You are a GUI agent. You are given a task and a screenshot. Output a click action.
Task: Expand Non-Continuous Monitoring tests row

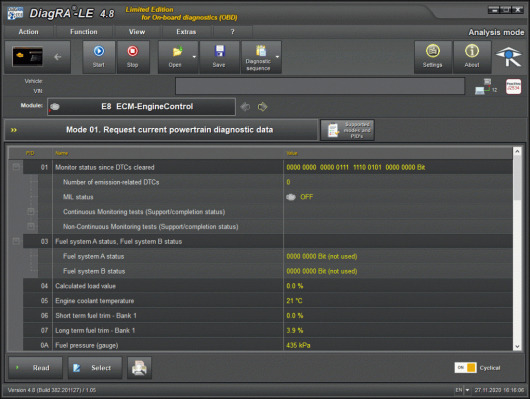click(x=30, y=226)
